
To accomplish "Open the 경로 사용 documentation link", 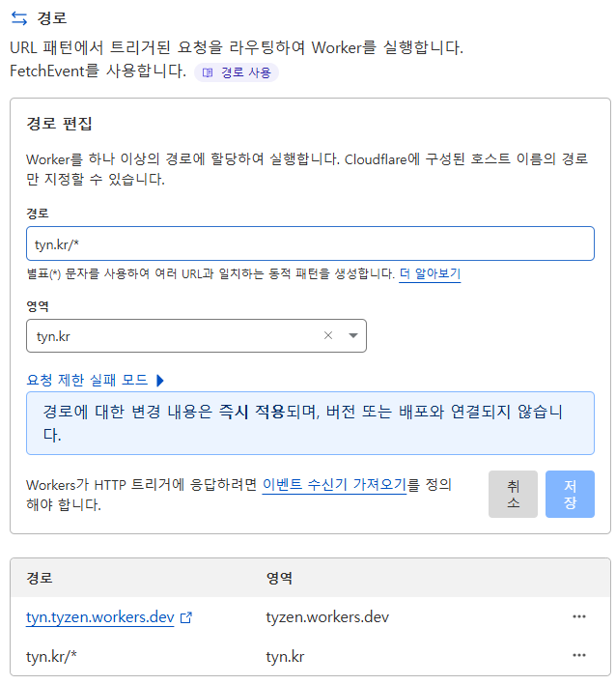I will tap(237, 72).
